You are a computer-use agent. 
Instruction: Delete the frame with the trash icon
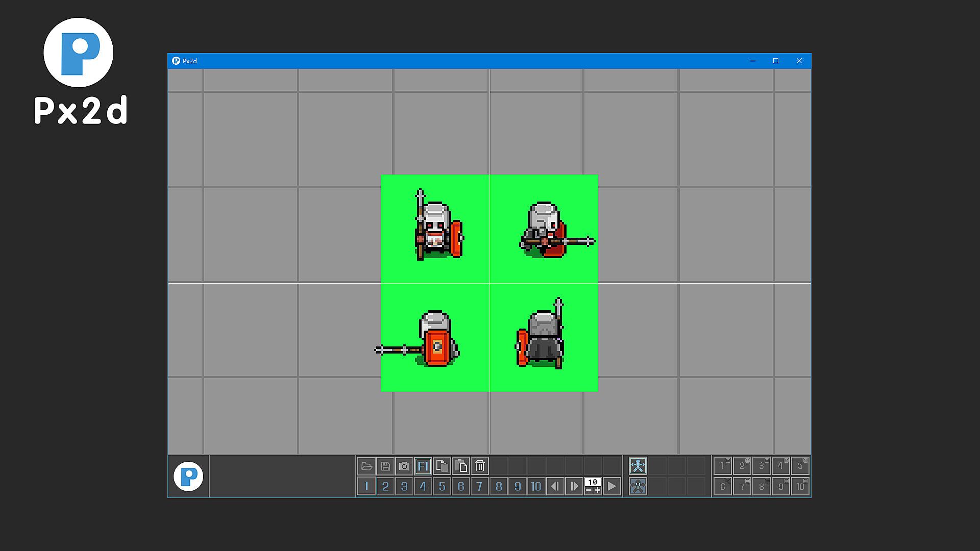pyautogui.click(x=480, y=466)
